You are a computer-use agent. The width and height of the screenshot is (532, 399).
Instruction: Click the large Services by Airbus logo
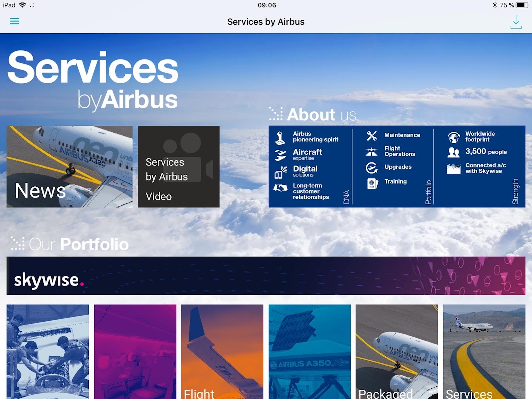click(x=93, y=81)
